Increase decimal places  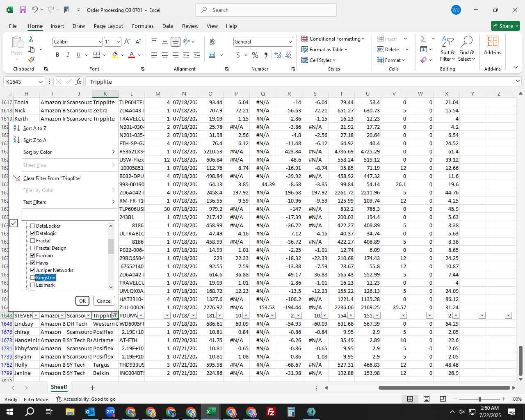point(278,55)
